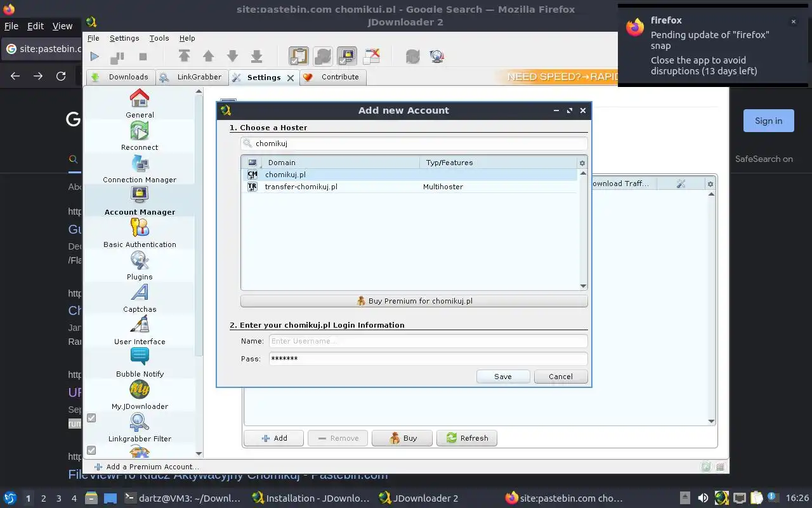Viewport: 812px width, 508px height.
Task: Click the Refresh accounts button
Action: (467, 438)
